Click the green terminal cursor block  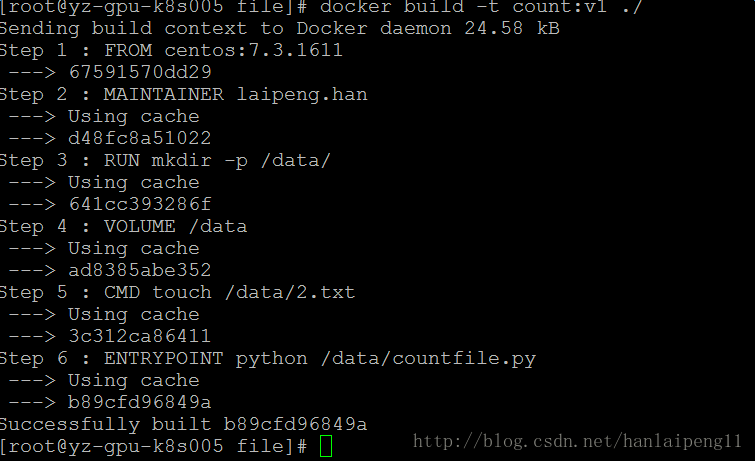tap(325, 446)
